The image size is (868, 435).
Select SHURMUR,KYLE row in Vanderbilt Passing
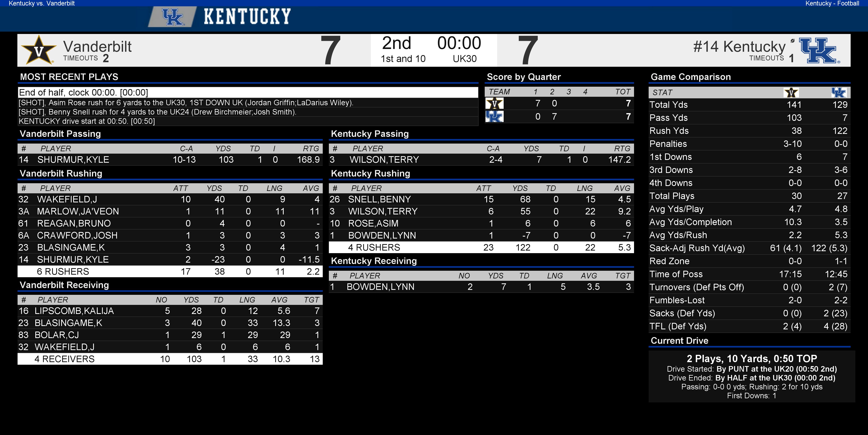tap(170, 160)
